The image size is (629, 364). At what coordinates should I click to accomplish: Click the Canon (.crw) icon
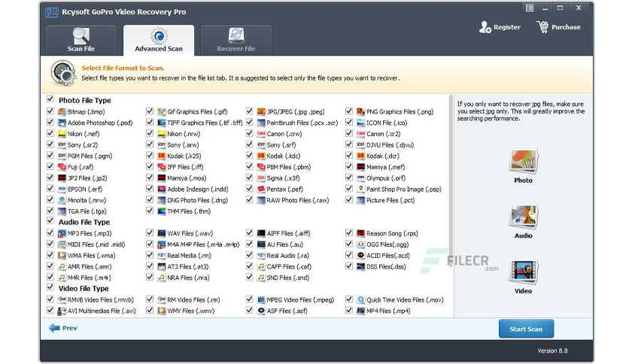pos(261,134)
